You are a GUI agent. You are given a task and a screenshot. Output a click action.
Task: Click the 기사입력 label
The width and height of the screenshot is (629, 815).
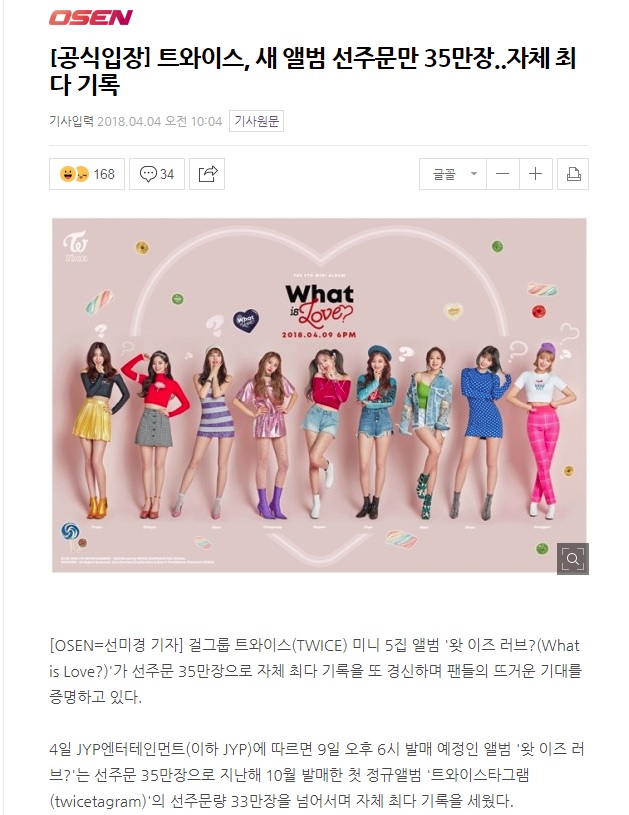point(71,121)
